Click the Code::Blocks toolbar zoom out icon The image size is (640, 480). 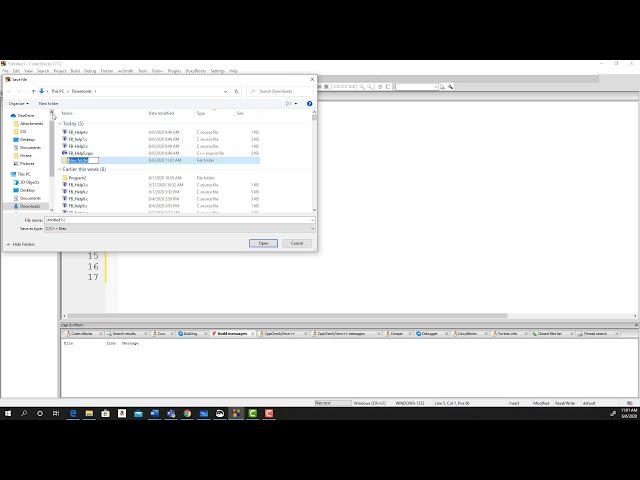tap(369, 87)
